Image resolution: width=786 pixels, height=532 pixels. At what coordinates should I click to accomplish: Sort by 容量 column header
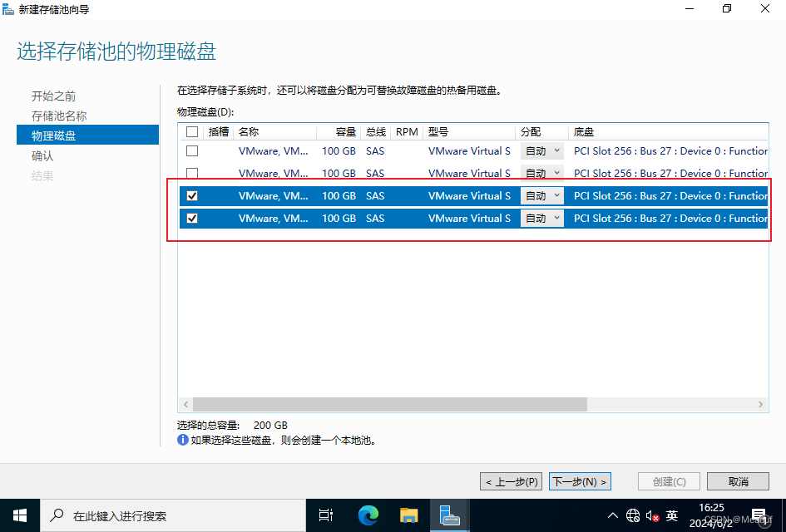(339, 131)
